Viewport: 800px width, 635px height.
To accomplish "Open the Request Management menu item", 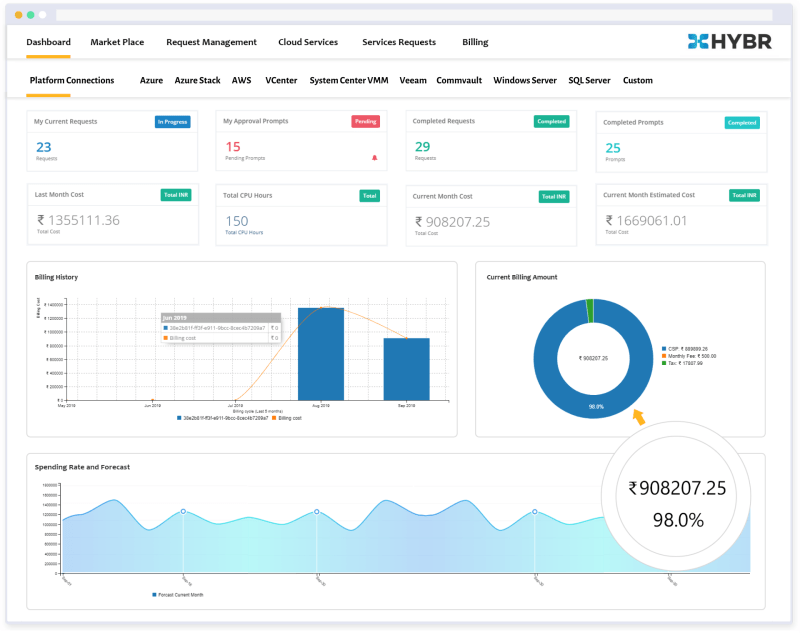I will click(x=211, y=42).
